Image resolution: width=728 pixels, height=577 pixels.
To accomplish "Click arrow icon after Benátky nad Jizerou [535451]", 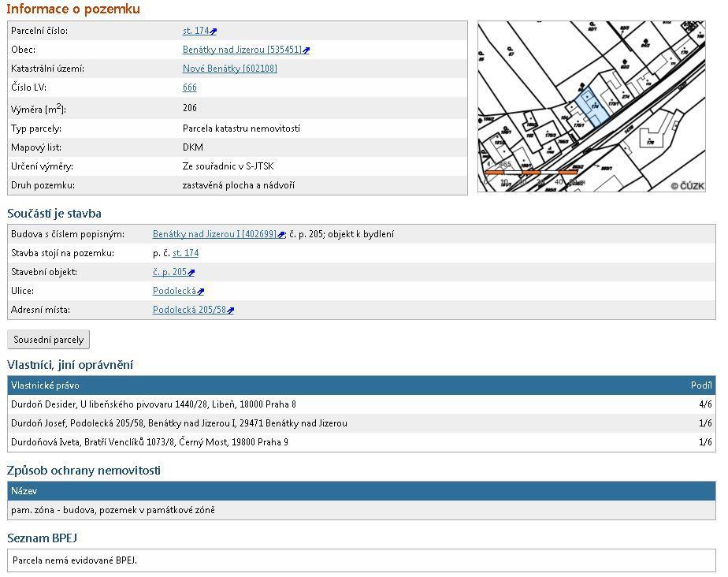I will [306, 50].
